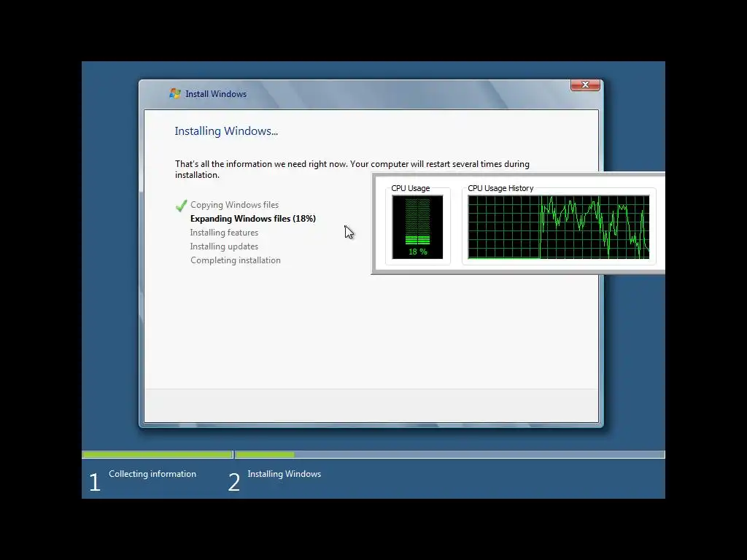The width and height of the screenshot is (747, 560).
Task: Click the CPU Usage meter gauge
Action: pyautogui.click(x=417, y=227)
